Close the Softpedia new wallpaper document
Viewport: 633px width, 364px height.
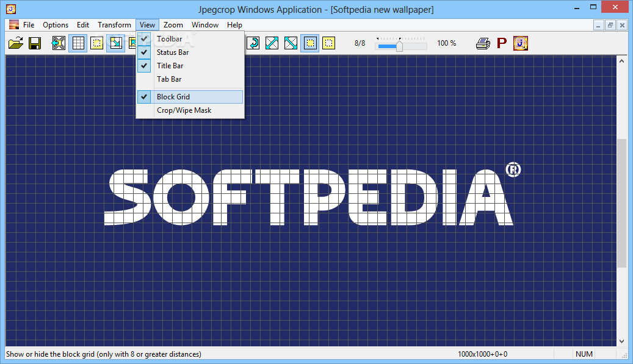point(623,25)
